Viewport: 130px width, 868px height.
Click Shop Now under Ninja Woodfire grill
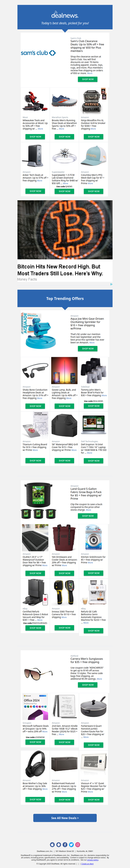pyautogui.click(x=93, y=136)
